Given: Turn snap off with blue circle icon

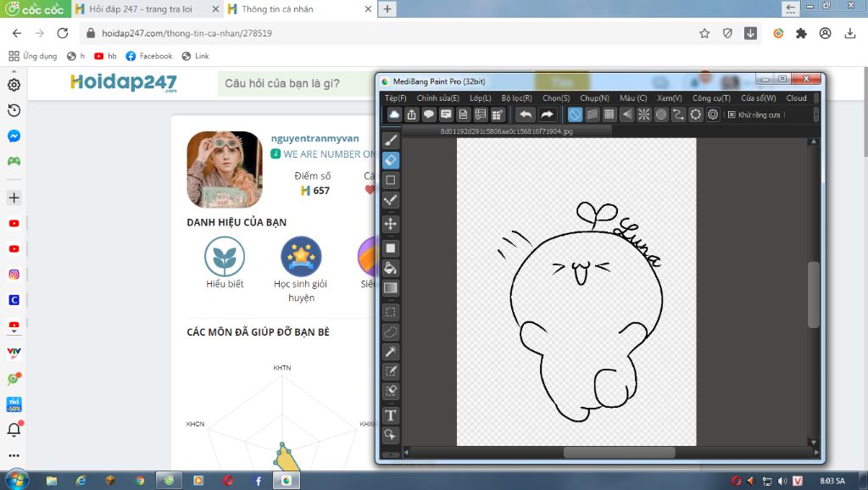Looking at the screenshot, I should 576,114.
